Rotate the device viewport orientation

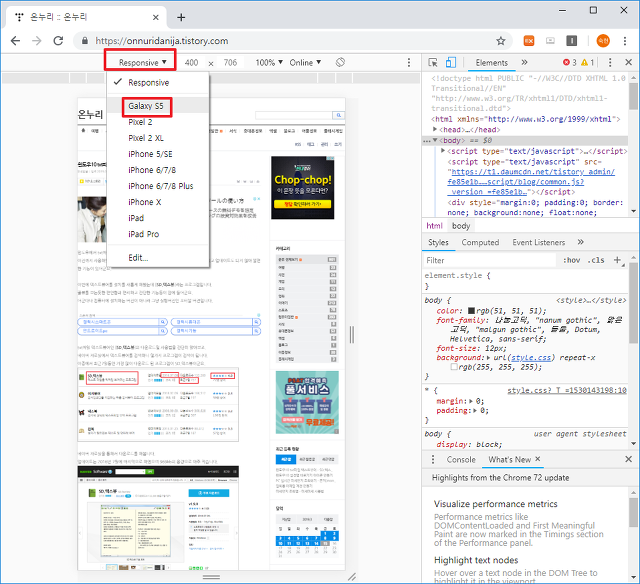340,62
